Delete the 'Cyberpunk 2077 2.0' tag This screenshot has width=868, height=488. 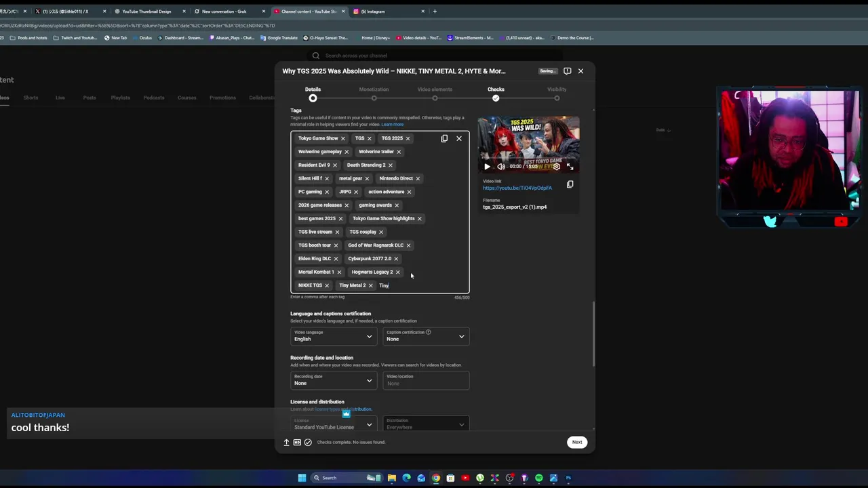pyautogui.click(x=396, y=259)
